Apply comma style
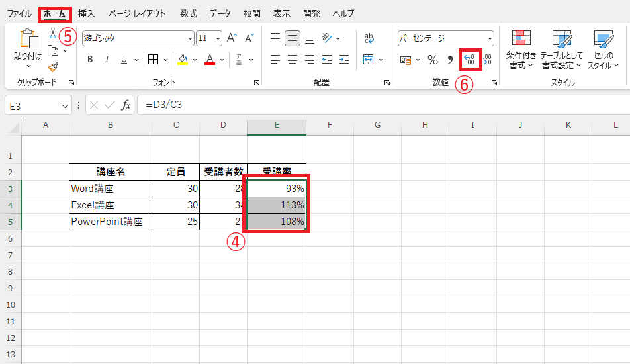Viewport: 630px width, 364px height. tap(450, 60)
